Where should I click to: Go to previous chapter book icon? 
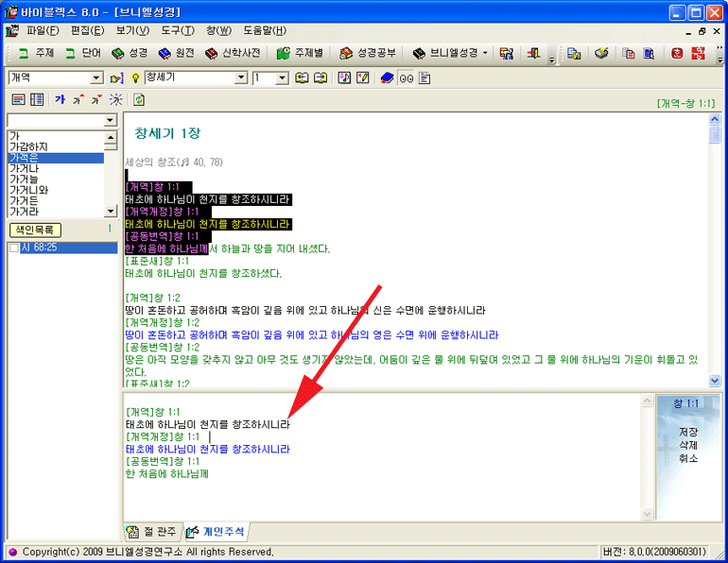[x=302, y=77]
